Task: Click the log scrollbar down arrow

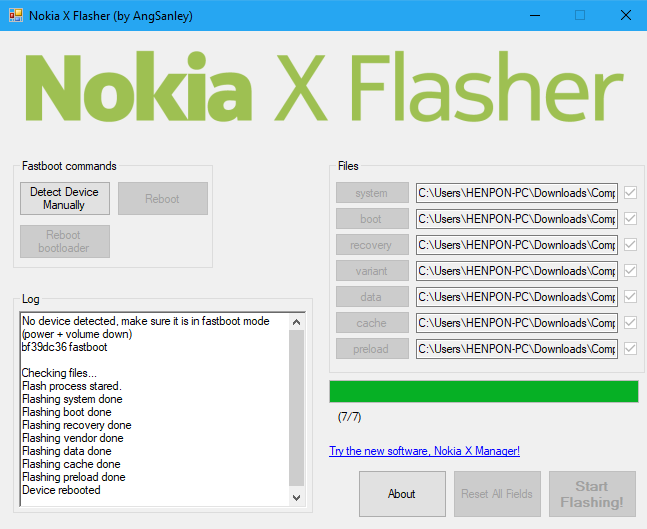Action: click(x=296, y=498)
